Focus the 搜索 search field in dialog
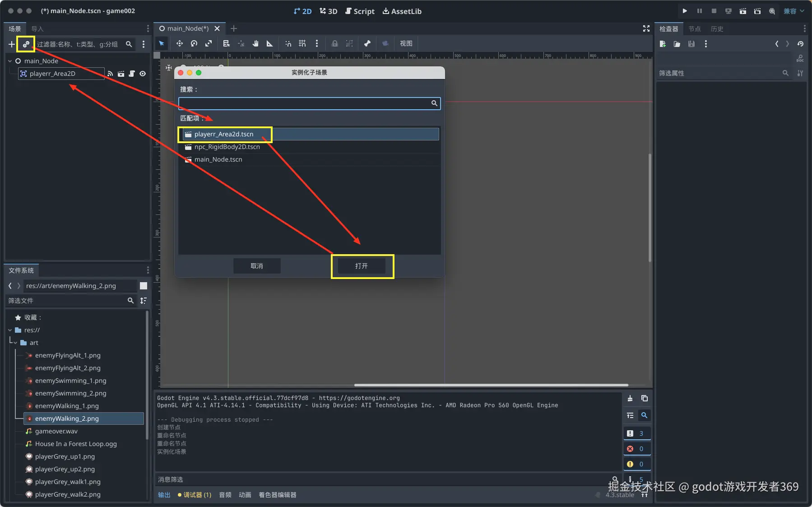 point(309,103)
